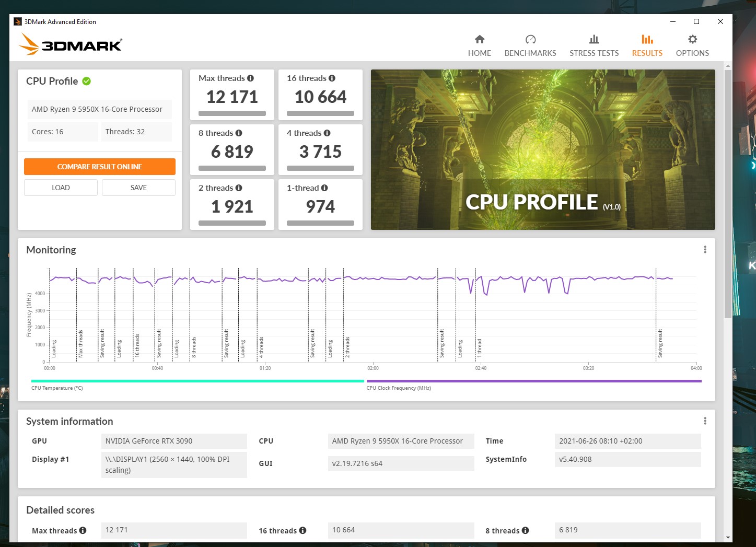756x547 pixels.
Task: Click the 4 threads score 3 715
Action: point(320,152)
